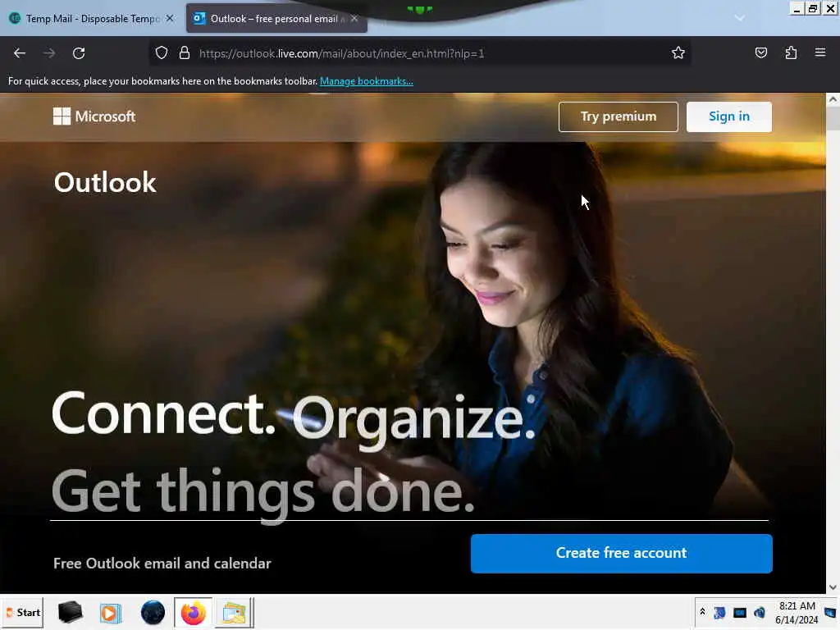Open the dark globe browser taskbar icon

point(153,613)
